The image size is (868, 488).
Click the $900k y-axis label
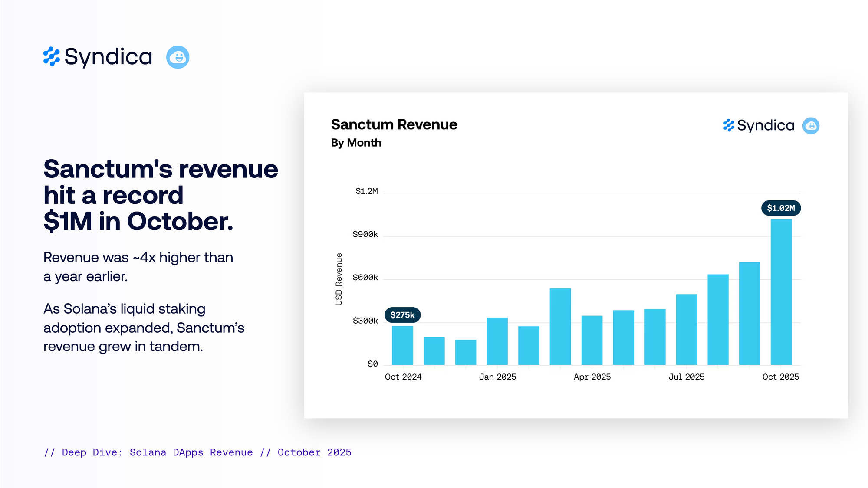tap(365, 235)
